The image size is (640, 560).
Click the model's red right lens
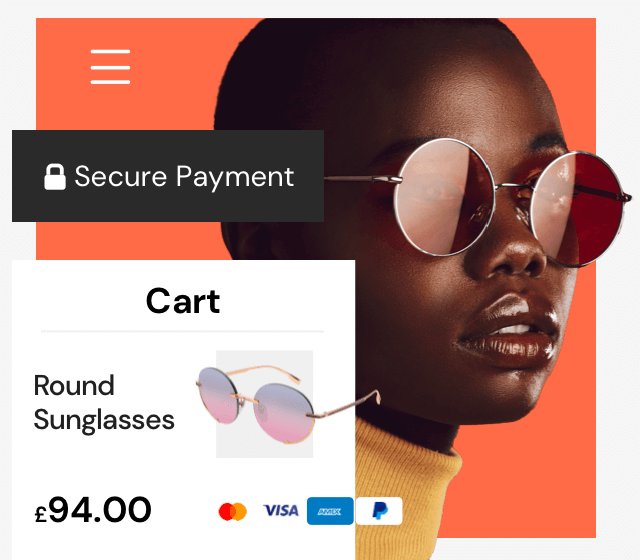pos(578,209)
